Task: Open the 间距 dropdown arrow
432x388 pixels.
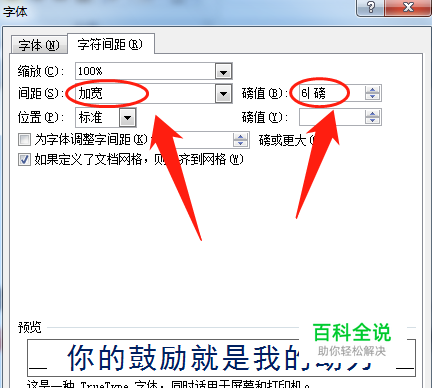Action: click(x=223, y=94)
